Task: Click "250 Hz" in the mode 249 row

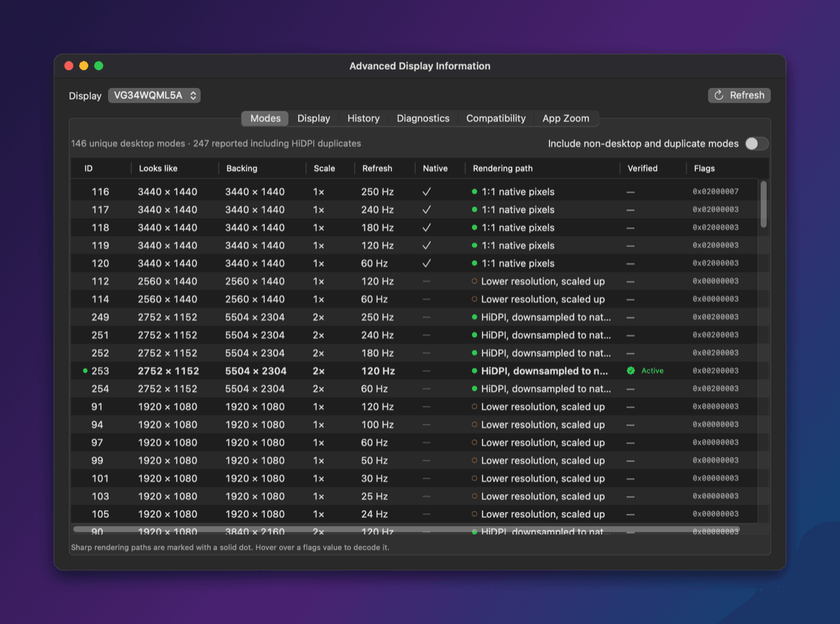Action: [377, 317]
